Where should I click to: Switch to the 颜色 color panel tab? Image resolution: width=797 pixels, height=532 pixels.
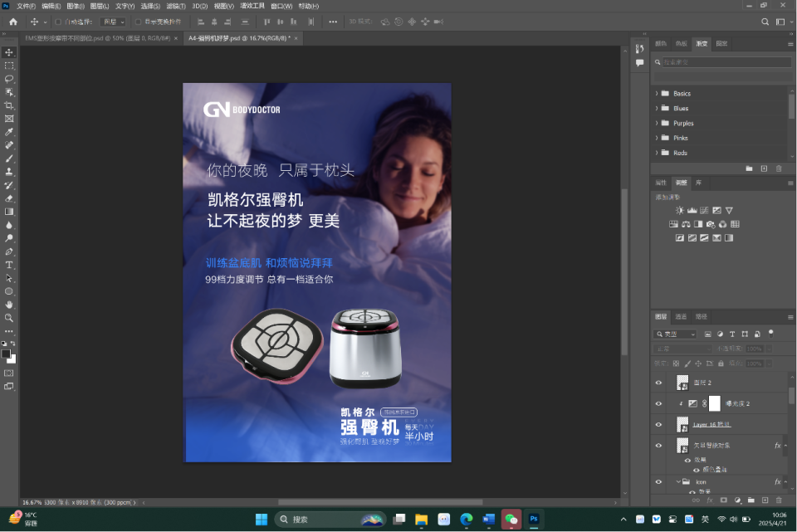point(661,44)
